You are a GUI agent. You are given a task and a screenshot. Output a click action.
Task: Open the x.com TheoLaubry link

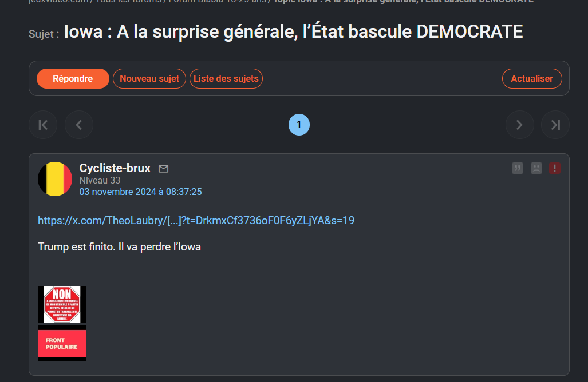pyautogui.click(x=196, y=220)
